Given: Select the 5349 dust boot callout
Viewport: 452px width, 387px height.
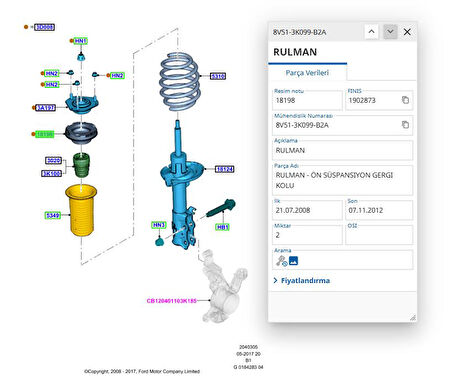Looking at the screenshot, I should point(53,215).
